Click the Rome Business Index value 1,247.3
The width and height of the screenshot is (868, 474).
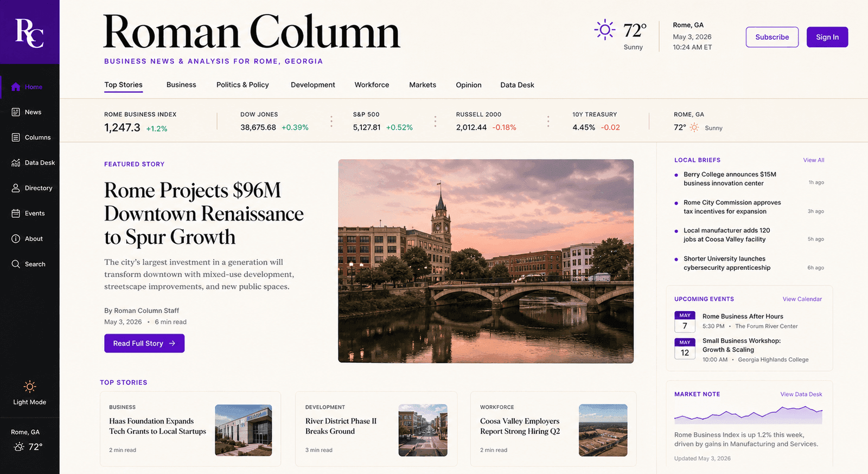tap(122, 128)
